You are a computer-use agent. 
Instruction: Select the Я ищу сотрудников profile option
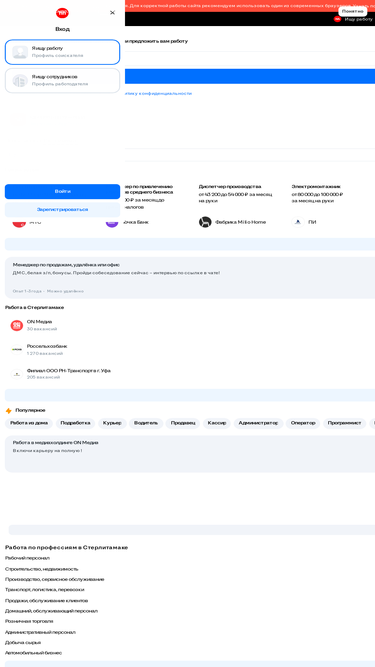62,80
